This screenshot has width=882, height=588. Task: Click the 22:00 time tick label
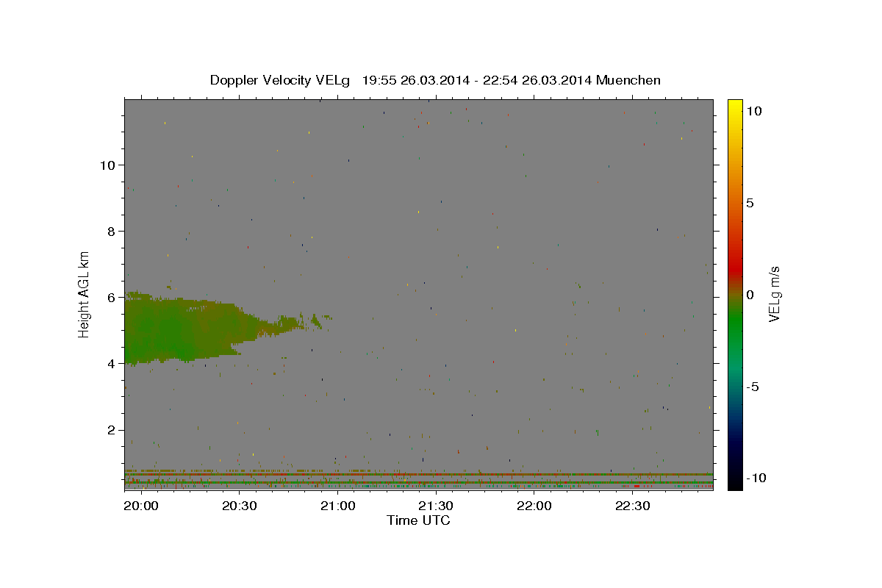coord(534,506)
